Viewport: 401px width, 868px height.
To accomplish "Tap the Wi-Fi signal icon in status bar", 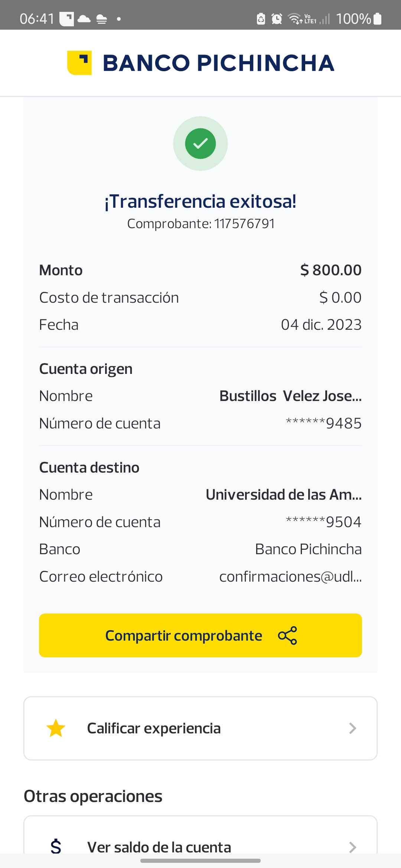I will coord(295,19).
